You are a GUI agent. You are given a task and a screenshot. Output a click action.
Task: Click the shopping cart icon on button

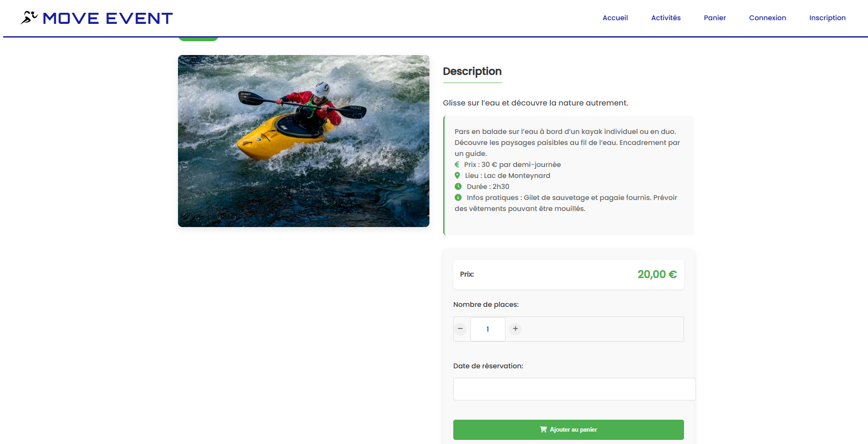tap(543, 430)
